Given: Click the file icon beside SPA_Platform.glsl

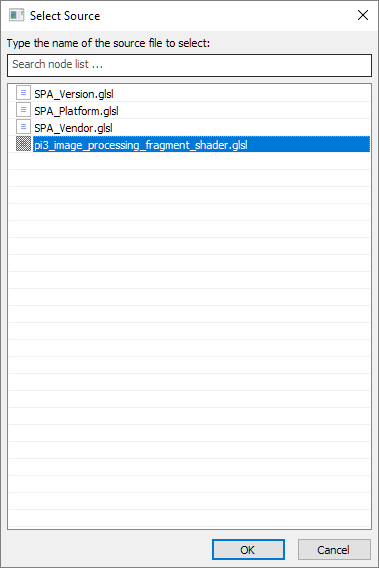Looking at the screenshot, I should [23, 110].
